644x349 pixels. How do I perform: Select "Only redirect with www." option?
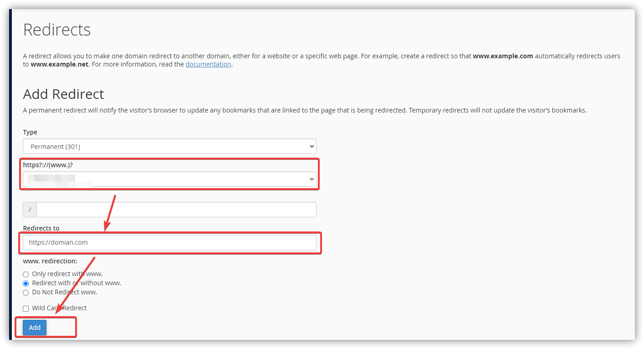point(26,274)
